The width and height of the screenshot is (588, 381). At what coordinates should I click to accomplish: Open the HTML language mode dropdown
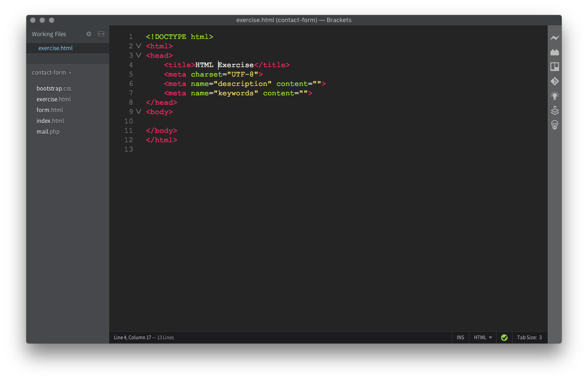click(483, 337)
